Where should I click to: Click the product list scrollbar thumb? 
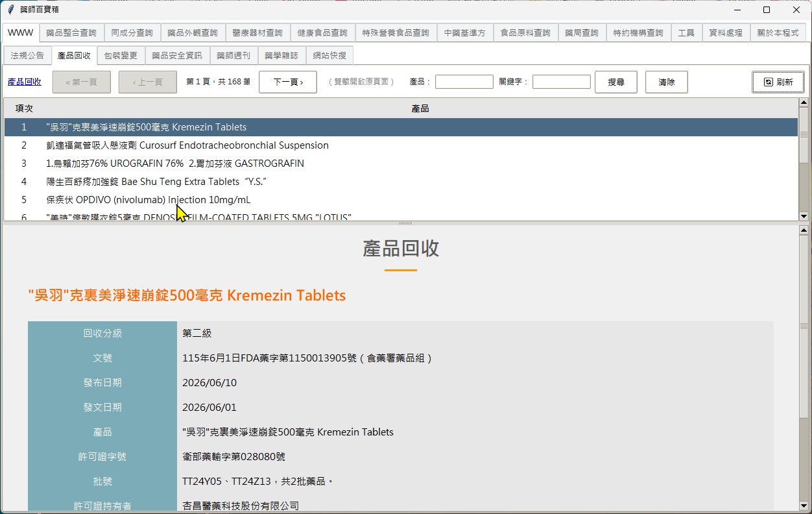[x=804, y=135]
